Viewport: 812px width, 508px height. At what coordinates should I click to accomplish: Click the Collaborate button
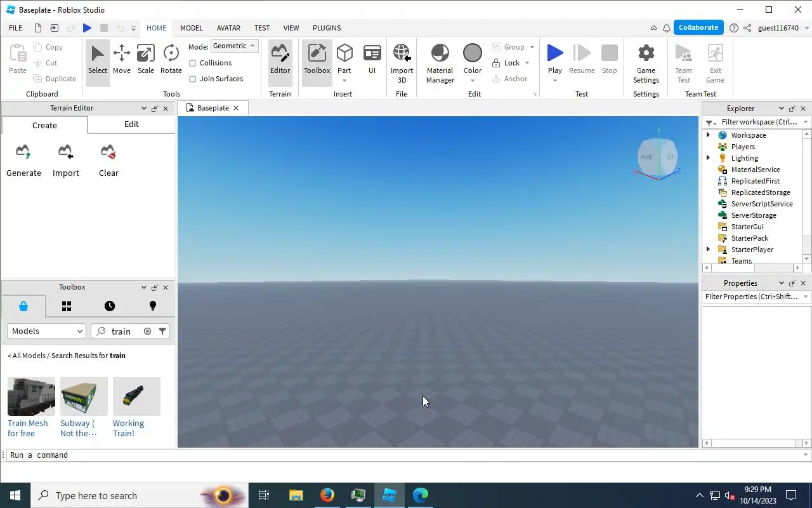pyautogui.click(x=698, y=27)
